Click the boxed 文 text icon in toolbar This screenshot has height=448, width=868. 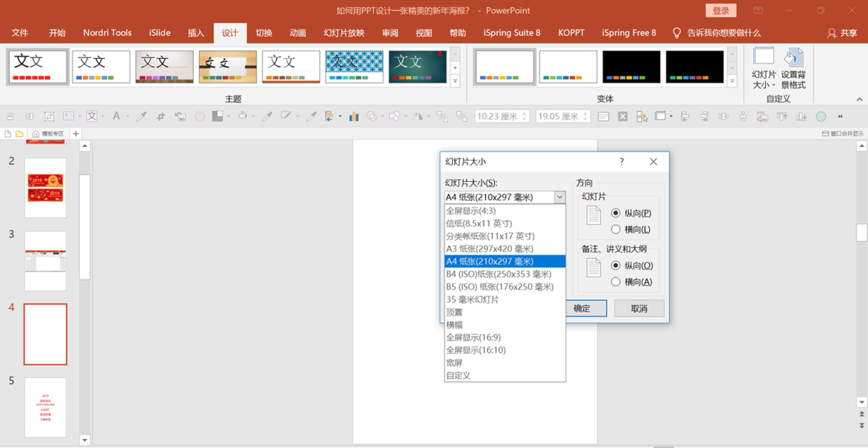coord(92,116)
